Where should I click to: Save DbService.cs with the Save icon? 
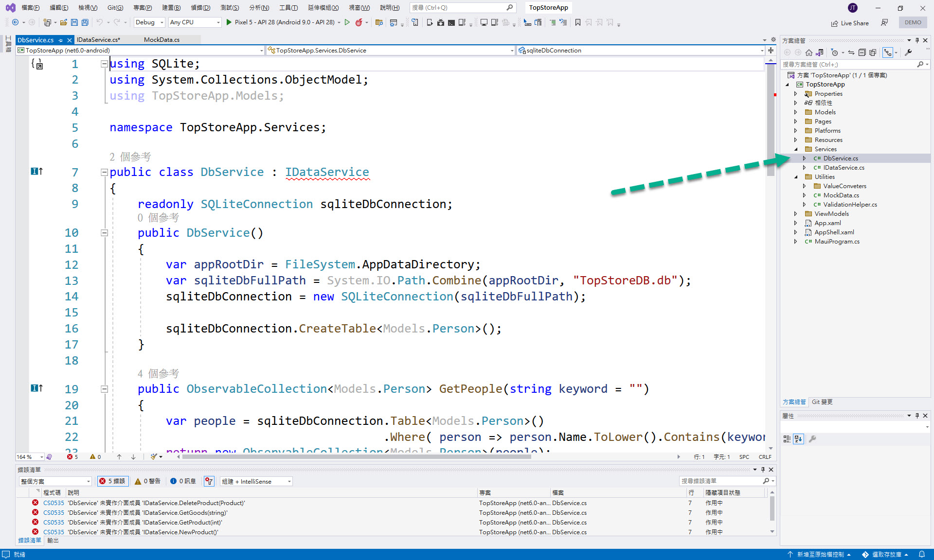74,22
